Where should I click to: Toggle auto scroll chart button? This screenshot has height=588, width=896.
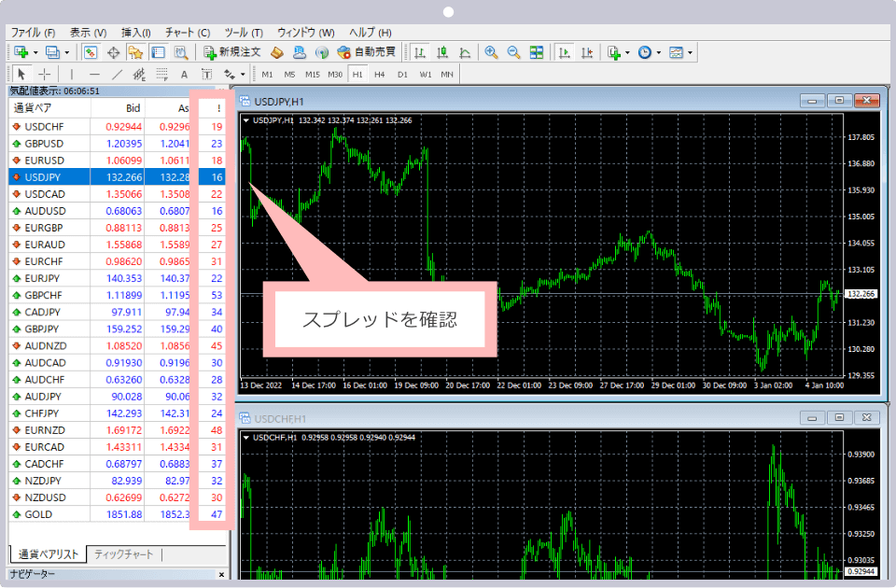pos(564,52)
